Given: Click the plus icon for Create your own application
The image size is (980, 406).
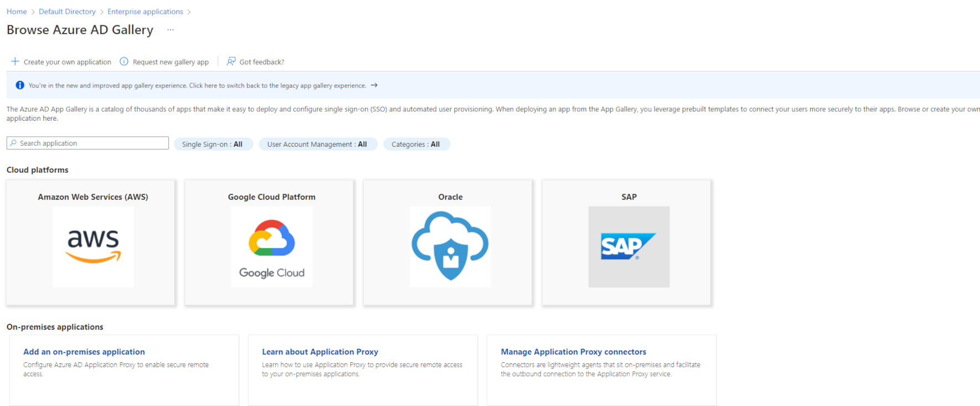Looking at the screenshot, I should pyautogui.click(x=15, y=61).
